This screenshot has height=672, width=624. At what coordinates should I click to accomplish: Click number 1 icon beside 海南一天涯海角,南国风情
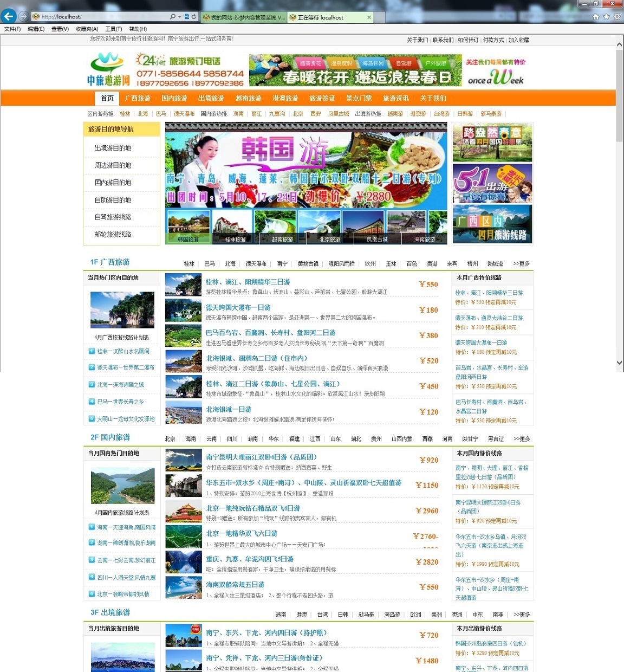(92, 527)
